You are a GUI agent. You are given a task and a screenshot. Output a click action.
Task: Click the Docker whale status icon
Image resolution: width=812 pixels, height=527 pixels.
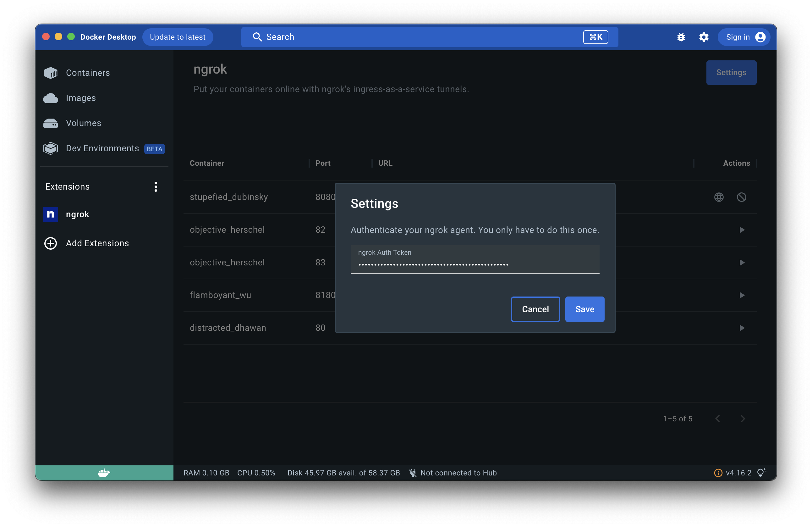104,473
